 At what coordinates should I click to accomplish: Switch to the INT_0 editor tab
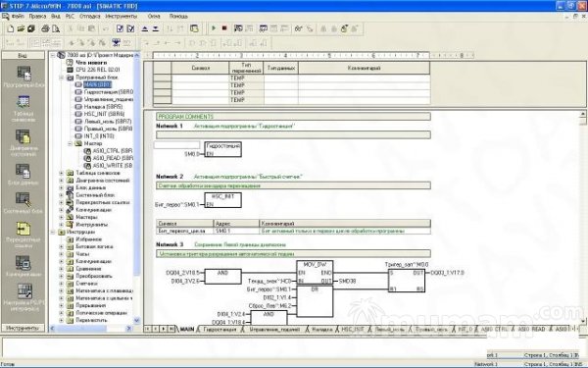point(465,330)
